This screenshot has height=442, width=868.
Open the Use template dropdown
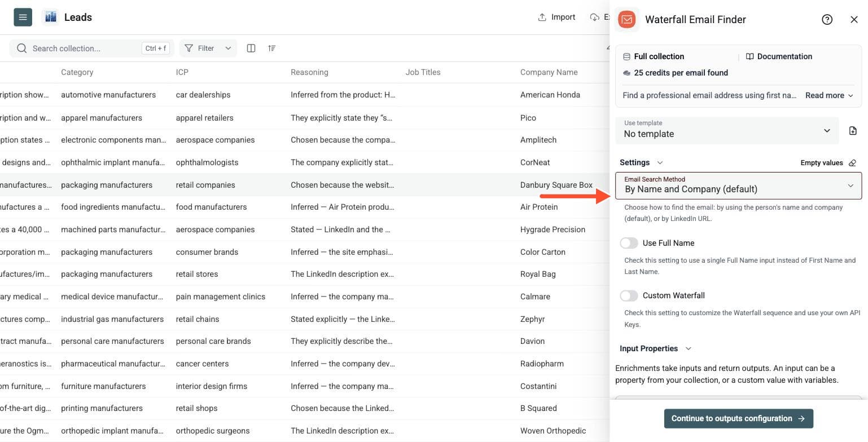(727, 130)
